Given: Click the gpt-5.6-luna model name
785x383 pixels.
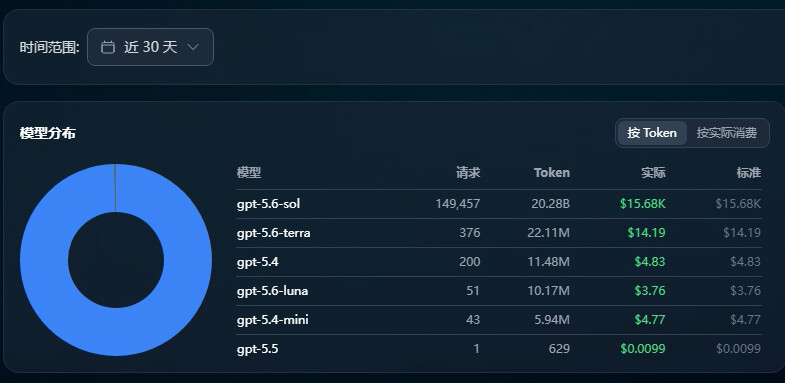Looking at the screenshot, I should [x=272, y=291].
